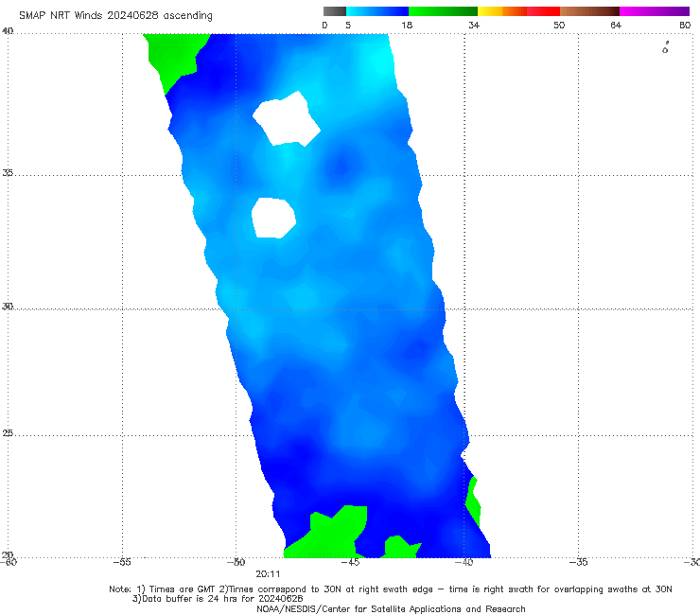The height and width of the screenshot is (615, 700).
Task: Click the white data gap near 33N
Action: click(273, 218)
